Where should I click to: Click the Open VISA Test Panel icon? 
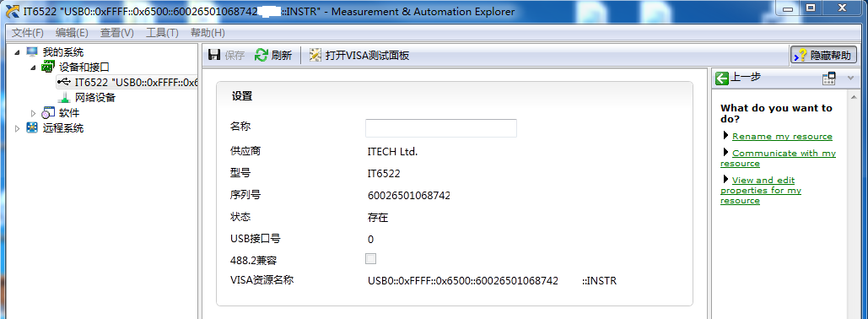pyautogui.click(x=315, y=55)
